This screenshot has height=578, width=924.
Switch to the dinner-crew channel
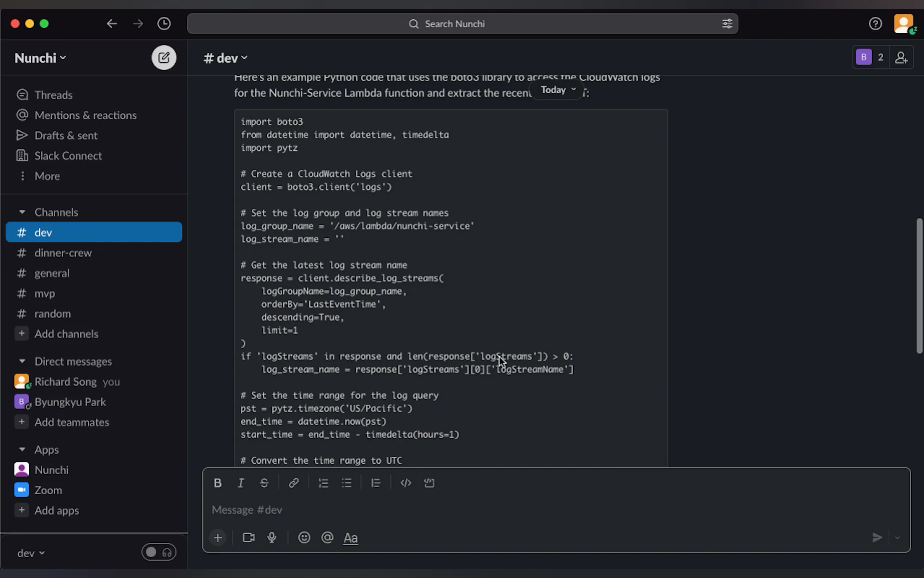(63, 253)
